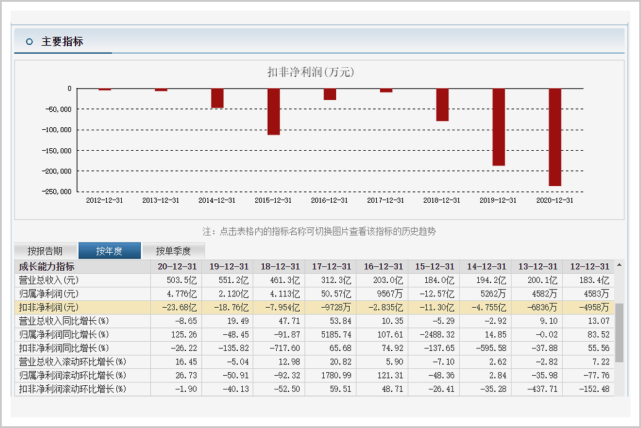Click the table scrollbar up arrow
The height and width of the screenshot is (428, 641).
[619, 265]
